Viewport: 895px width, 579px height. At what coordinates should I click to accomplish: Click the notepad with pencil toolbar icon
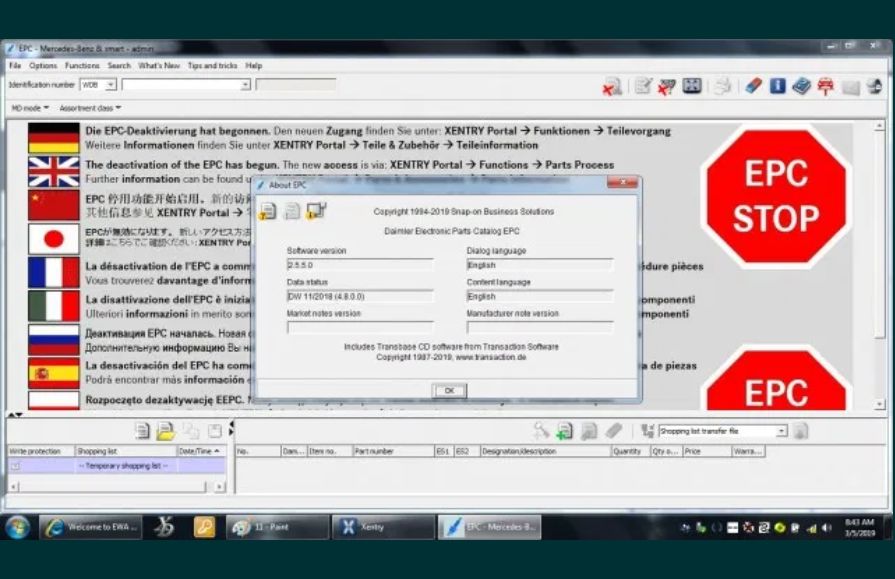643,86
